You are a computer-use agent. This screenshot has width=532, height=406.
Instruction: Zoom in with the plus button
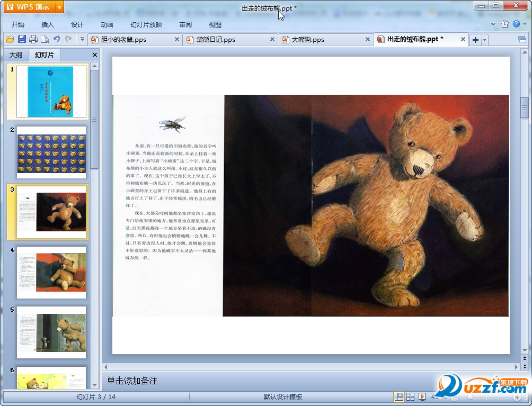(517, 397)
